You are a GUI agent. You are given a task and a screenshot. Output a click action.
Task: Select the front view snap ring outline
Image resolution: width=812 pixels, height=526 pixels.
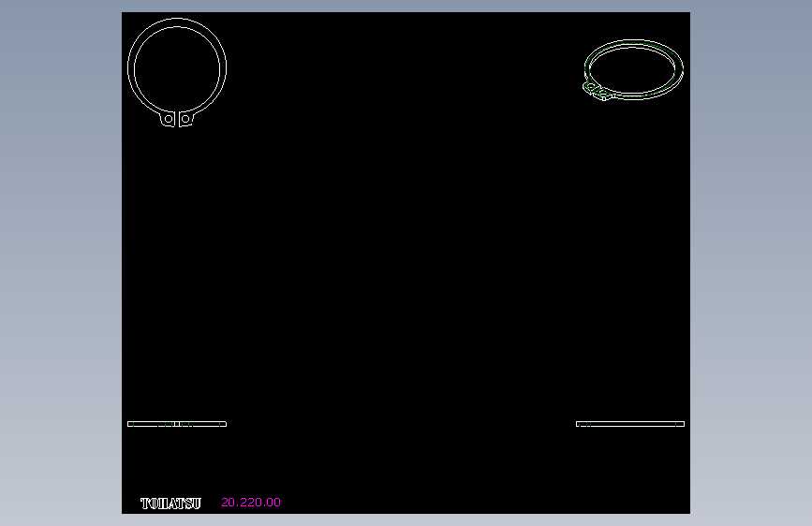coord(177,72)
